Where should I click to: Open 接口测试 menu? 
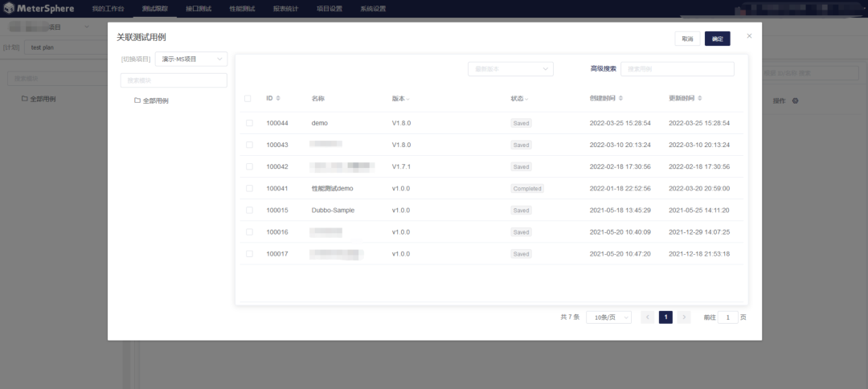point(199,9)
